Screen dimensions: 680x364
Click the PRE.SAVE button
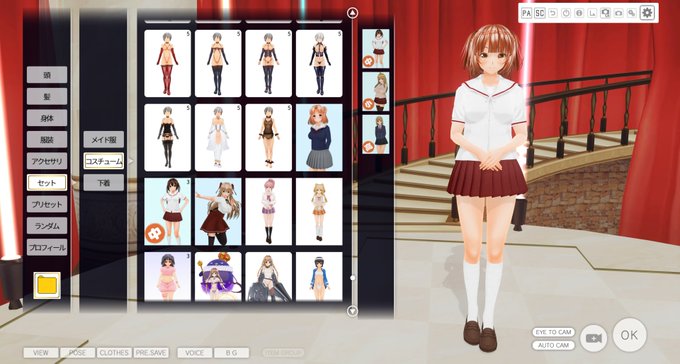point(151,353)
